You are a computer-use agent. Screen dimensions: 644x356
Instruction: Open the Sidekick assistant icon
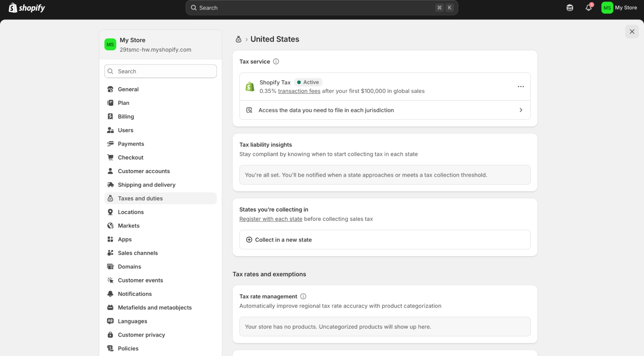click(570, 8)
